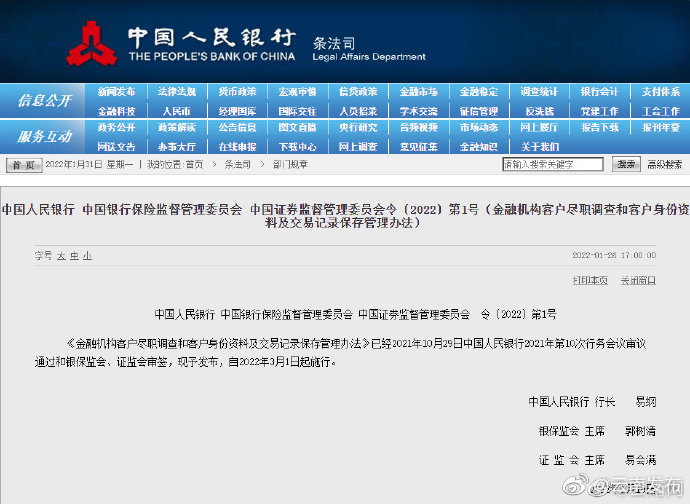The image size is (690, 504).
Task: Open 征信管理 menu item
Action: [x=479, y=111]
